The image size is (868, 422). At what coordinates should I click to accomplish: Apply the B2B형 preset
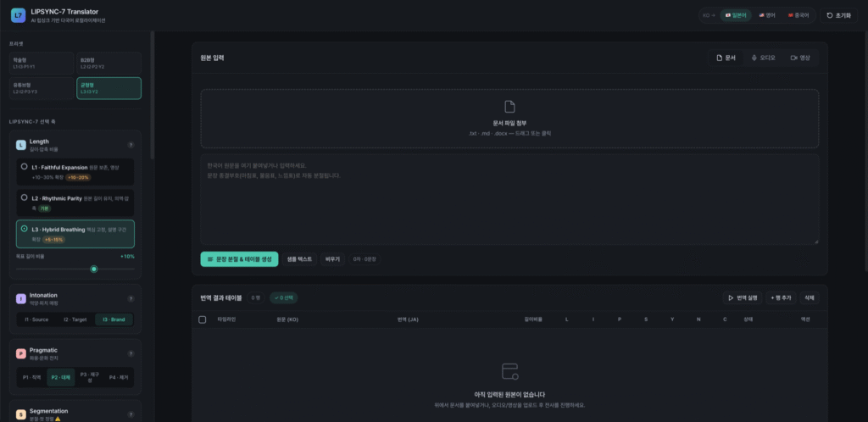108,63
